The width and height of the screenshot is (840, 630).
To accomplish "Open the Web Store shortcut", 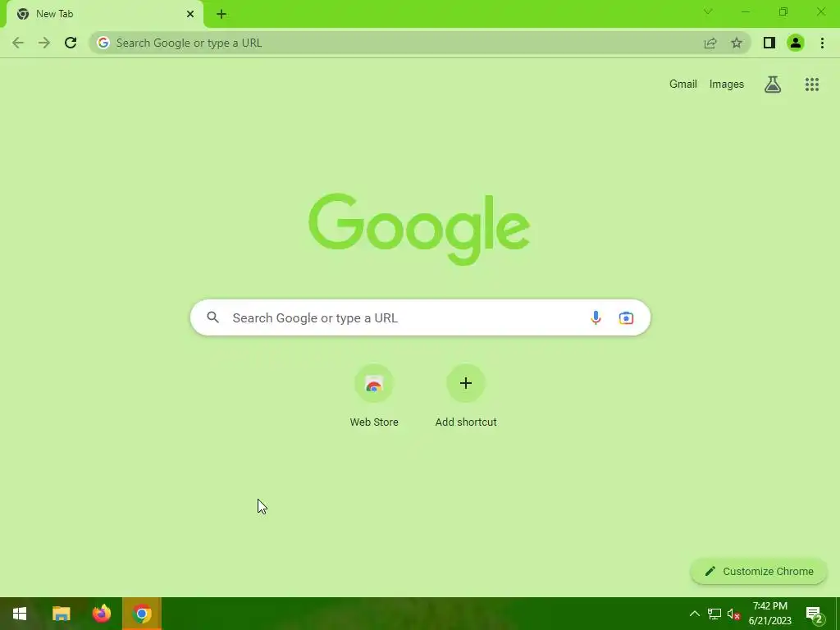I will click(x=374, y=396).
